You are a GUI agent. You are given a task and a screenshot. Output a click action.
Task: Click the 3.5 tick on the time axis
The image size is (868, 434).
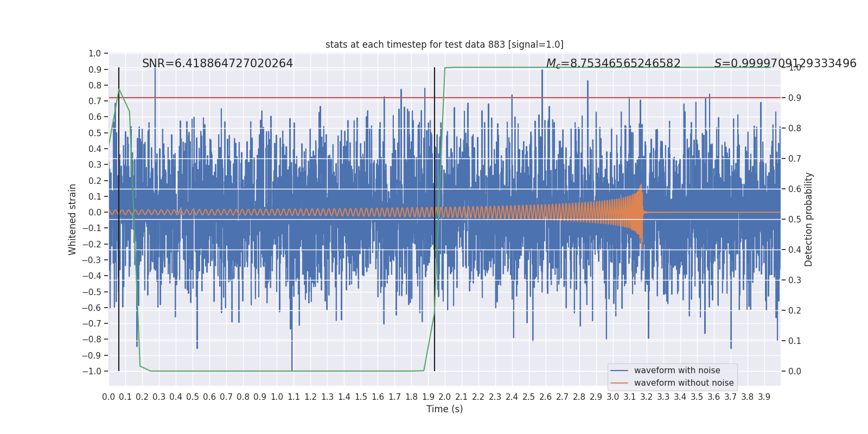tap(697, 397)
